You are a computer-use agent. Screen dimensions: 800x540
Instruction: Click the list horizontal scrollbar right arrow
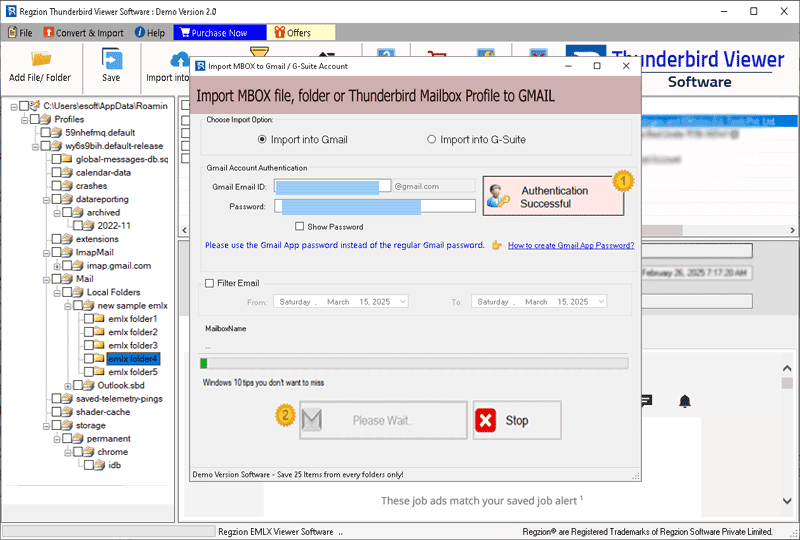coord(792,231)
